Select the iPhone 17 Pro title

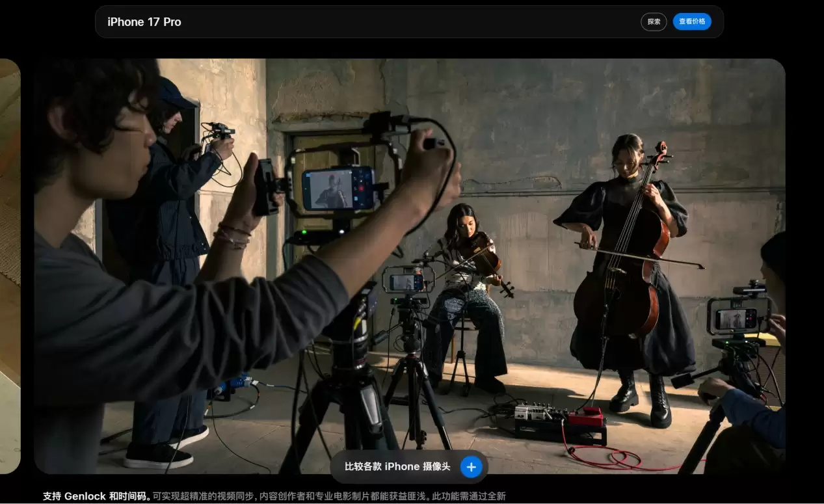[x=144, y=21]
